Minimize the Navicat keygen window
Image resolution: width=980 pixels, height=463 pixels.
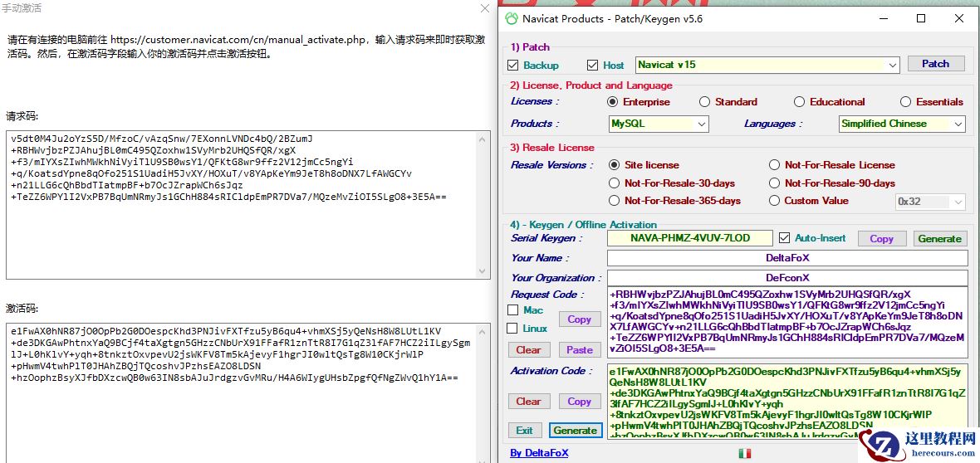(x=883, y=19)
